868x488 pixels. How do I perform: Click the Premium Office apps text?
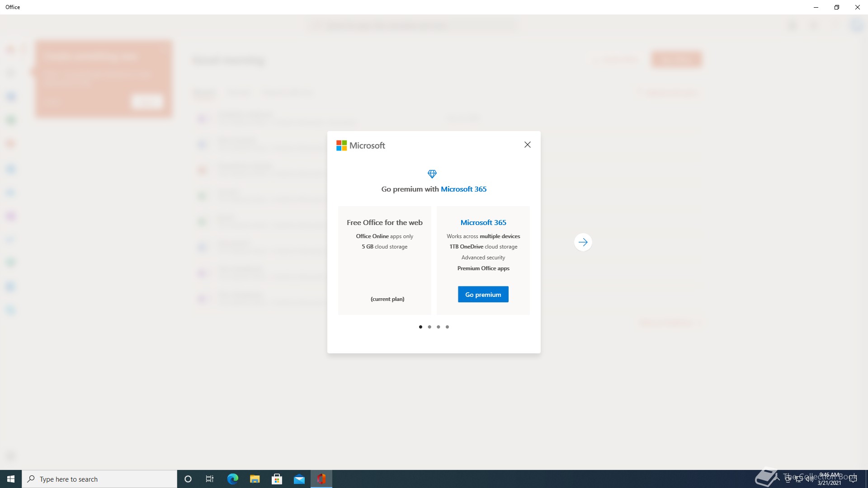pyautogui.click(x=483, y=268)
